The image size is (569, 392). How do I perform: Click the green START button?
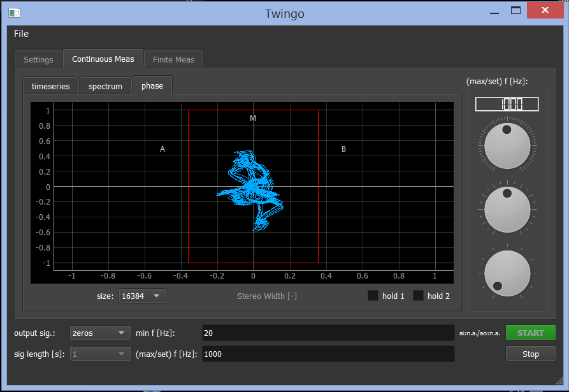[531, 333]
